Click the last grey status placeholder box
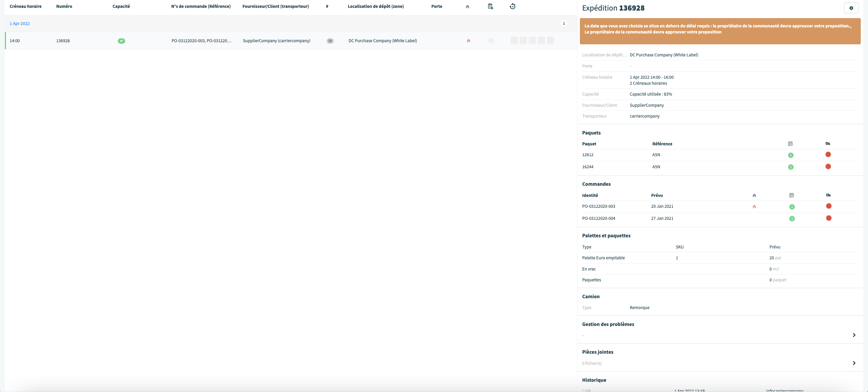The width and height of the screenshot is (868, 392). pos(550,41)
